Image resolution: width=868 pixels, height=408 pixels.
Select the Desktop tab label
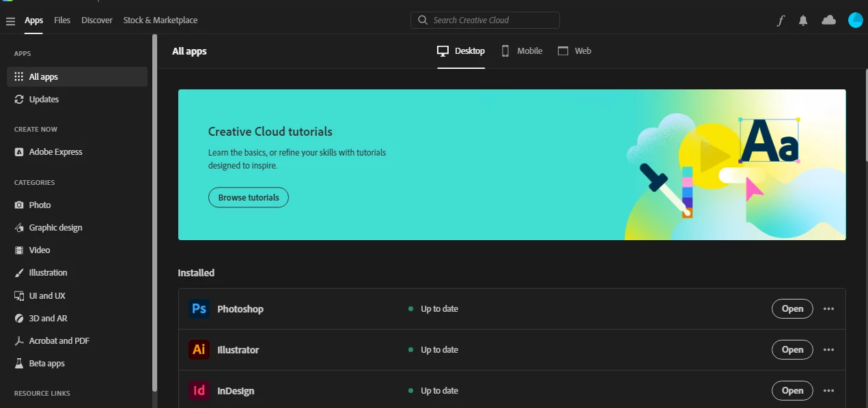pyautogui.click(x=470, y=51)
